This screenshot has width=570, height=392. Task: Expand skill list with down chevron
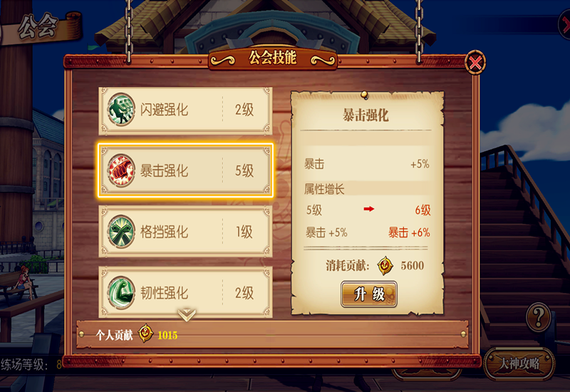(187, 314)
